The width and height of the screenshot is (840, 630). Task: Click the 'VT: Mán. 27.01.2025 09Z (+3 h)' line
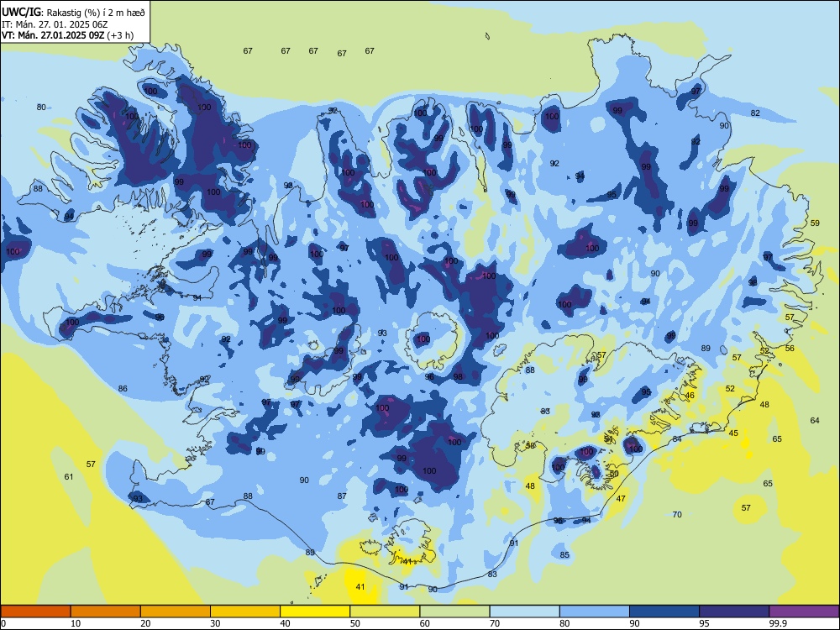pos(67,35)
